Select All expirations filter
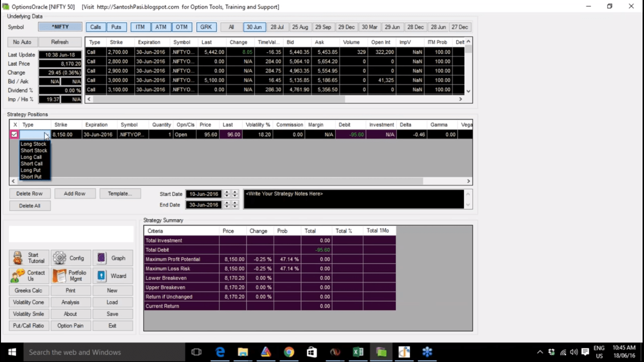 click(231, 27)
